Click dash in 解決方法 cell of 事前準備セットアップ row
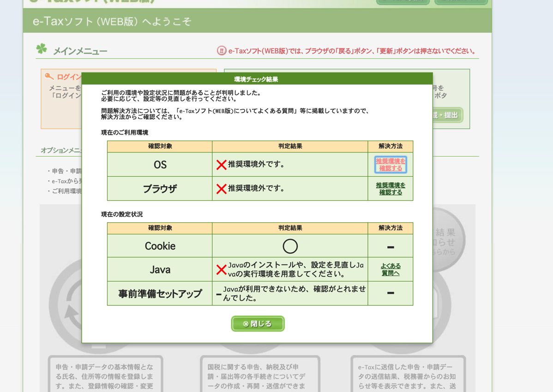 click(391, 293)
